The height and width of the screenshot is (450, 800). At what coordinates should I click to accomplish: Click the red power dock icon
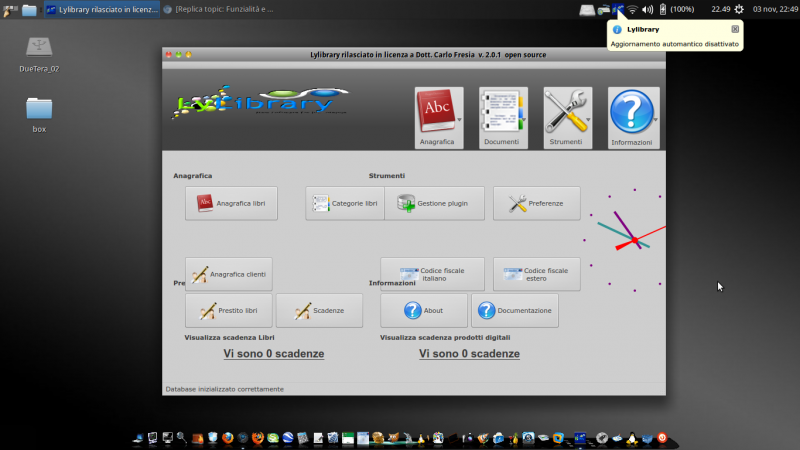click(x=662, y=438)
